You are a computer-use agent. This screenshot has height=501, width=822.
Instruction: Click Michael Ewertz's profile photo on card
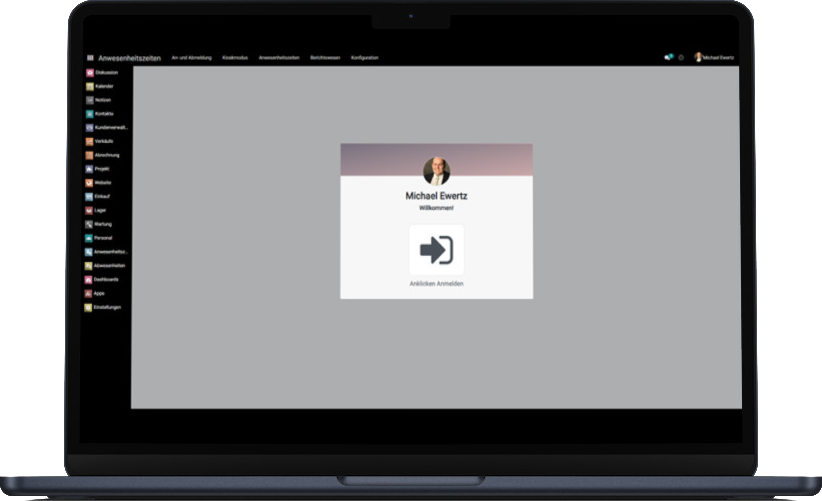[436, 170]
